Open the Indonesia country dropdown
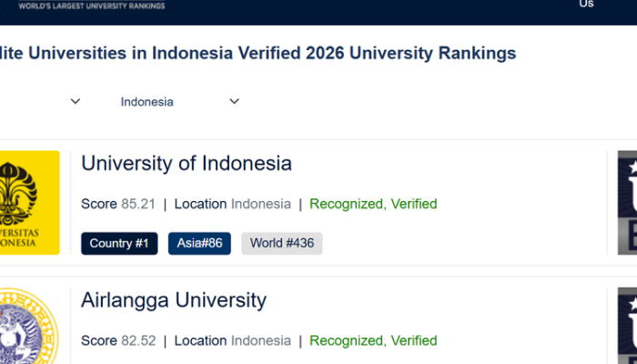 tap(179, 102)
